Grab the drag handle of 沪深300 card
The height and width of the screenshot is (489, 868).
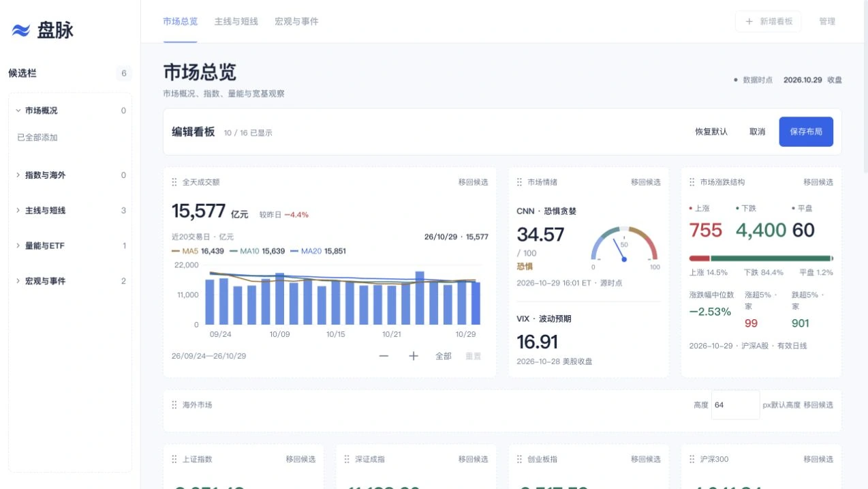(x=692, y=459)
